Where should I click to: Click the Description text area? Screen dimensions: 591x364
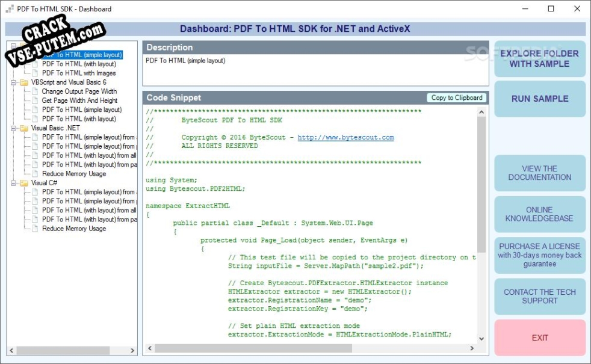315,70
